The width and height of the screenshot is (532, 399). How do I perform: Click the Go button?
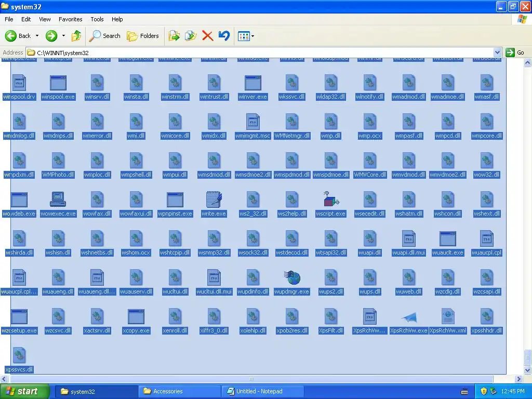coord(515,52)
